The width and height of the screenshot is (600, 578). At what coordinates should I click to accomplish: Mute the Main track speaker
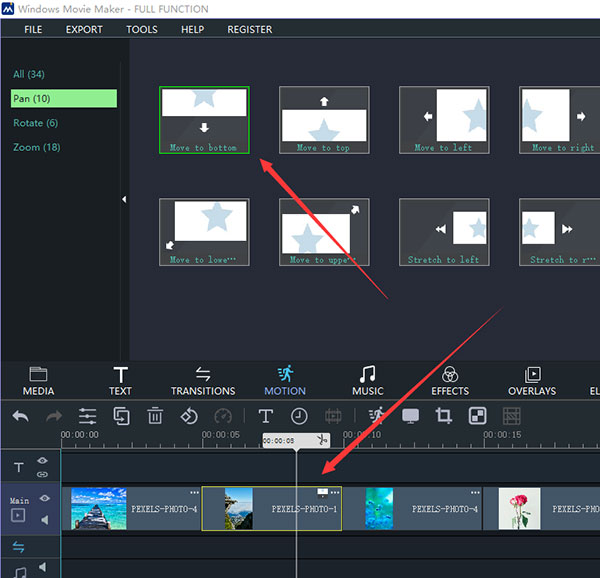point(44,520)
